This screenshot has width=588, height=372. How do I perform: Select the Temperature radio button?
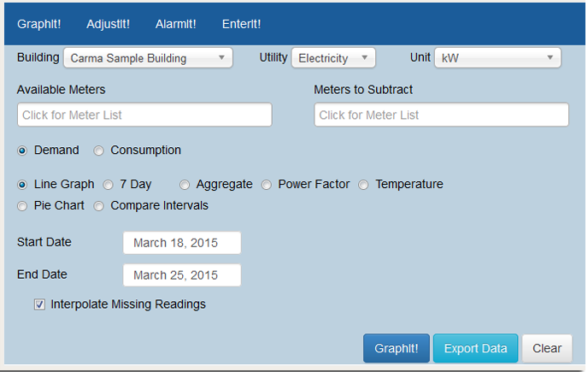pos(363,185)
